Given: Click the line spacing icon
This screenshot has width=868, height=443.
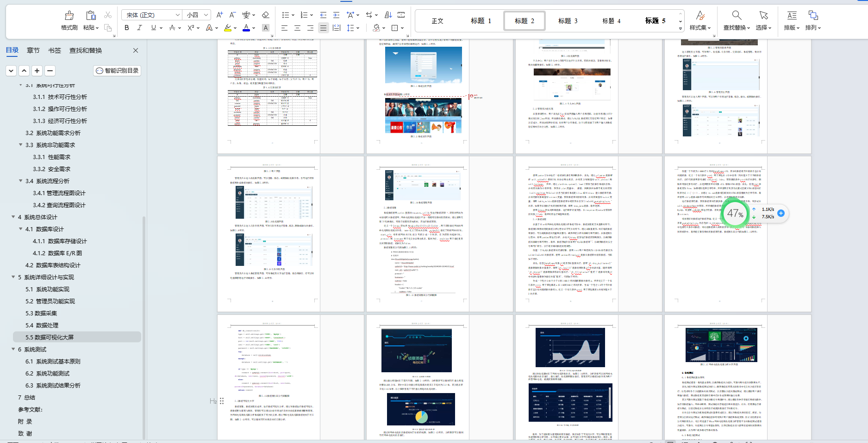Looking at the screenshot, I should pos(350,28).
